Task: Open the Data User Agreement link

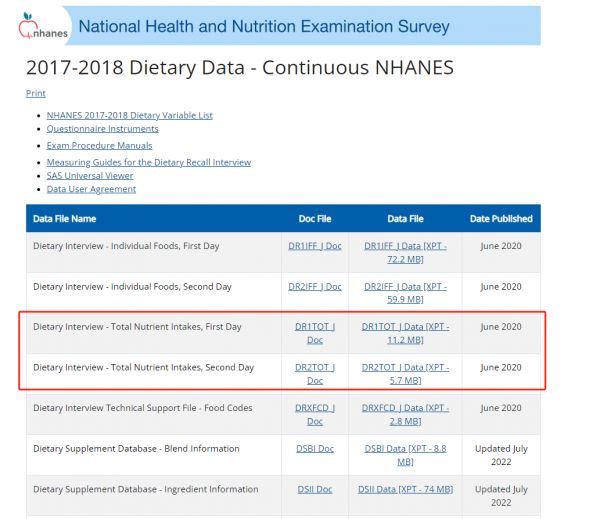Action: [91, 189]
